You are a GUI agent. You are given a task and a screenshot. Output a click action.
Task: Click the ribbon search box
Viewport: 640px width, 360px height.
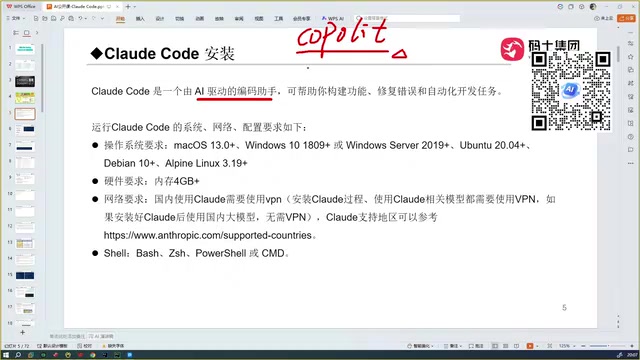click(407, 18)
